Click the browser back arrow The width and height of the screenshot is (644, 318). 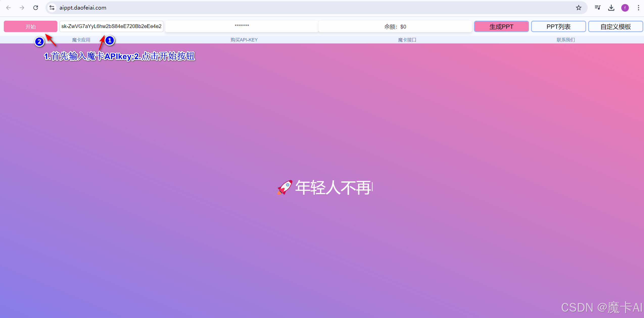[8, 8]
